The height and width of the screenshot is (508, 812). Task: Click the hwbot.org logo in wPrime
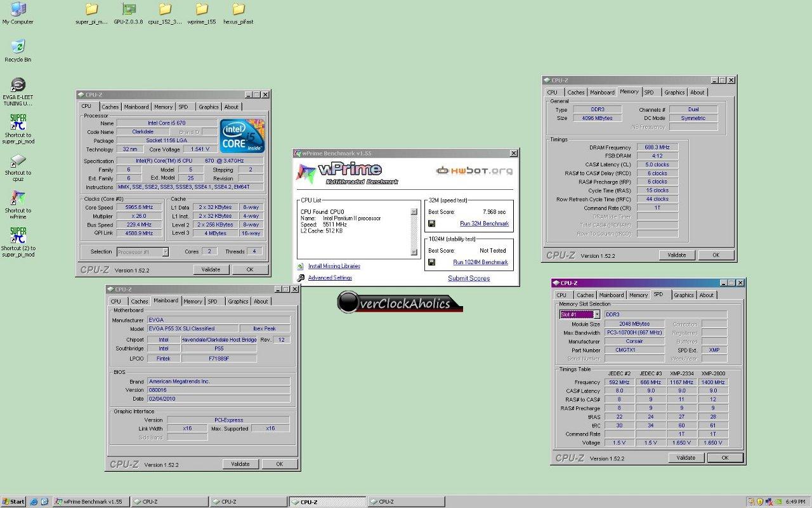pyautogui.click(x=474, y=170)
